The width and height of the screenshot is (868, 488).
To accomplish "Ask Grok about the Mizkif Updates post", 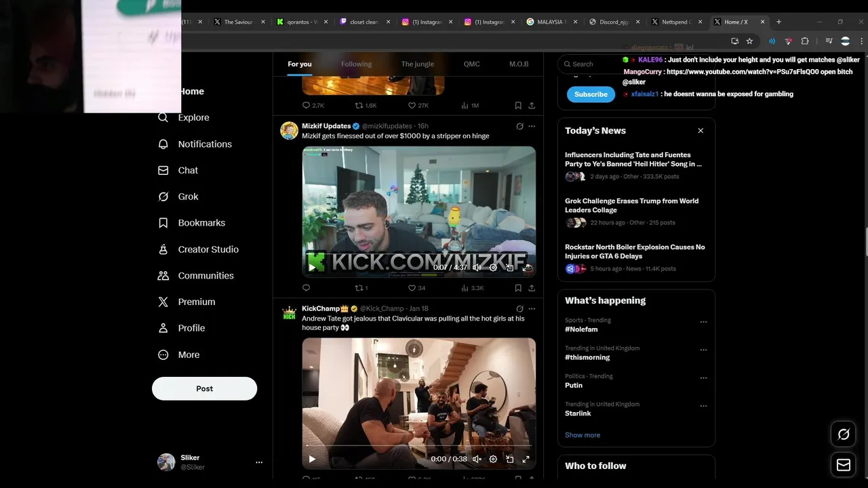I will point(519,126).
